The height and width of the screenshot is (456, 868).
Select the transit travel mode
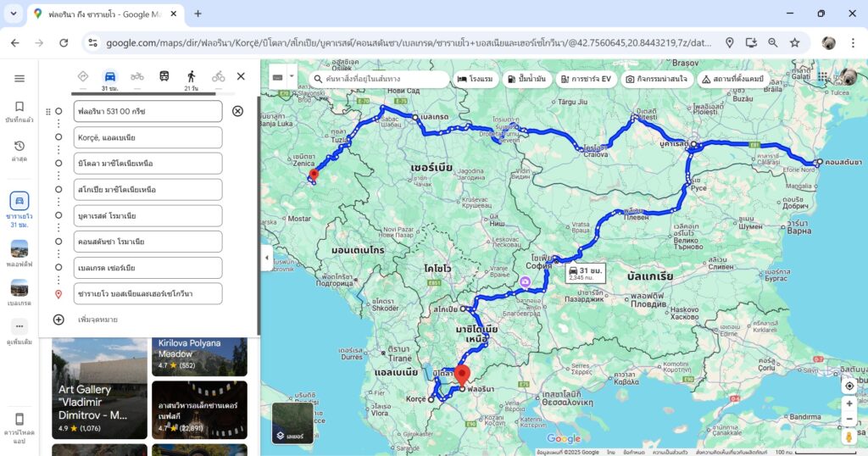(x=164, y=76)
